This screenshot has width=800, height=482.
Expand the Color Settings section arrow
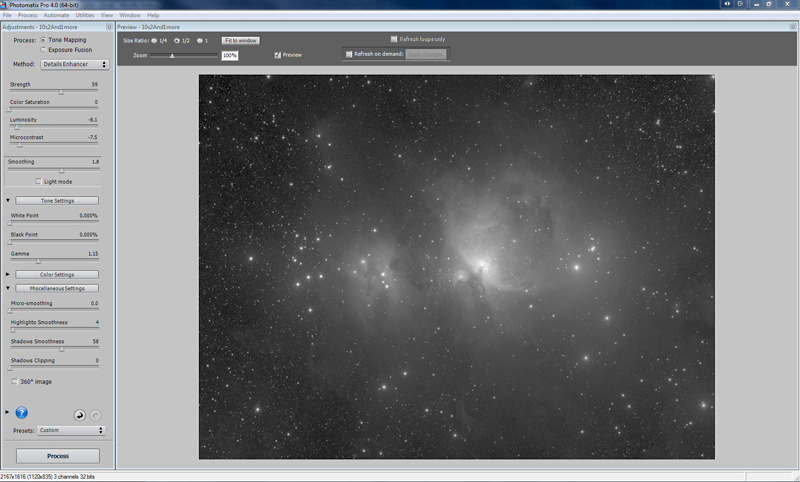[x=8, y=274]
